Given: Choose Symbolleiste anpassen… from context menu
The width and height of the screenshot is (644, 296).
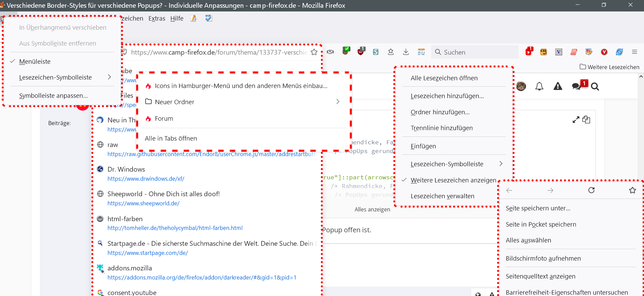Looking at the screenshot, I should click(x=62, y=95).
